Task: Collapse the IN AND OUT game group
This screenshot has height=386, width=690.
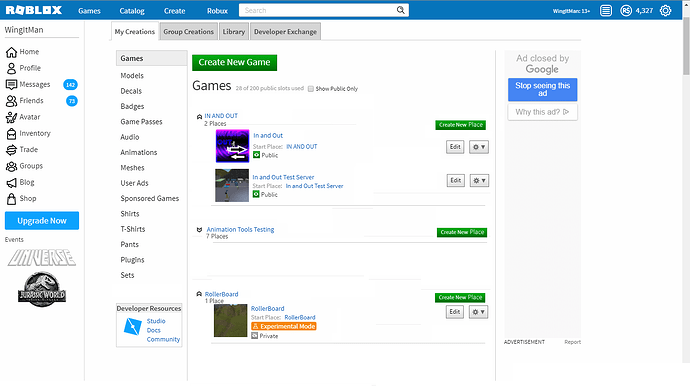Action: pyautogui.click(x=199, y=117)
